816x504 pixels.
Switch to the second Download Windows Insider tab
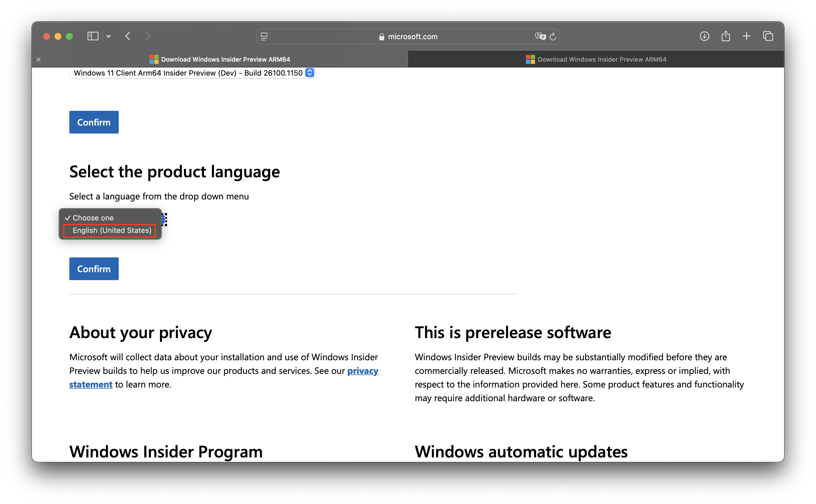point(596,59)
